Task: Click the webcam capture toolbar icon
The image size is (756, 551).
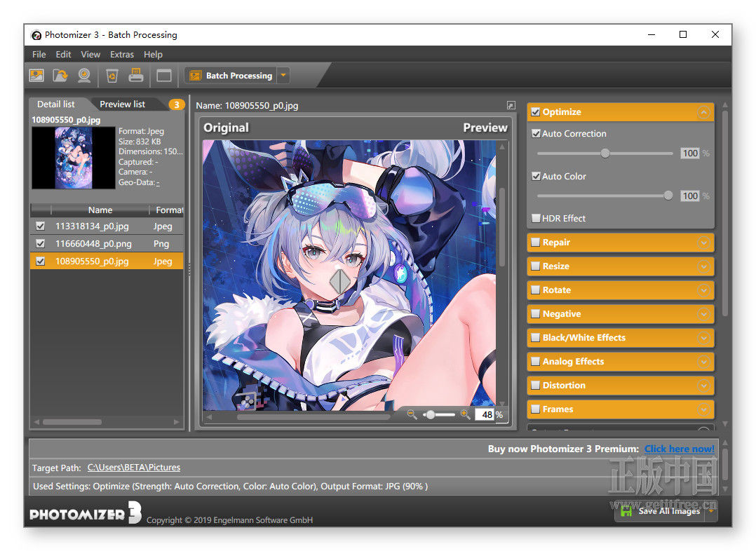Action: 84,75
